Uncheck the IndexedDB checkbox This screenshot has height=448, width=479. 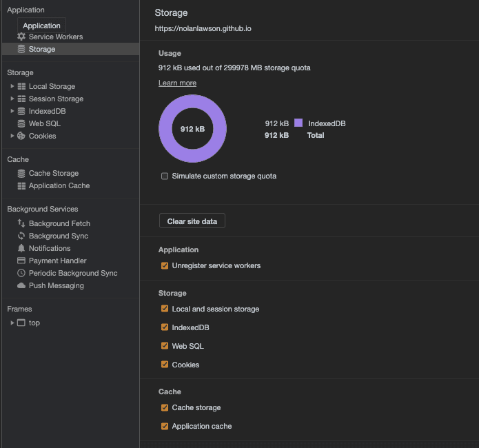tap(165, 327)
